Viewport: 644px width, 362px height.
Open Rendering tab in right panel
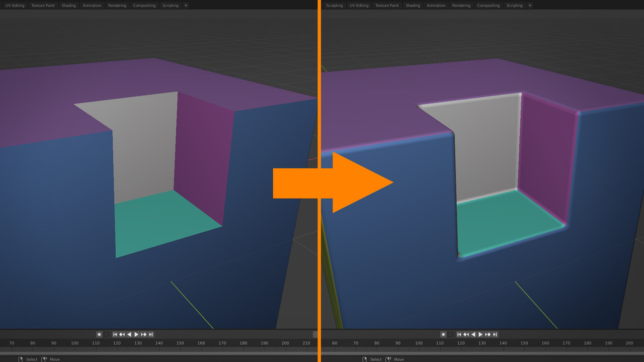click(461, 6)
